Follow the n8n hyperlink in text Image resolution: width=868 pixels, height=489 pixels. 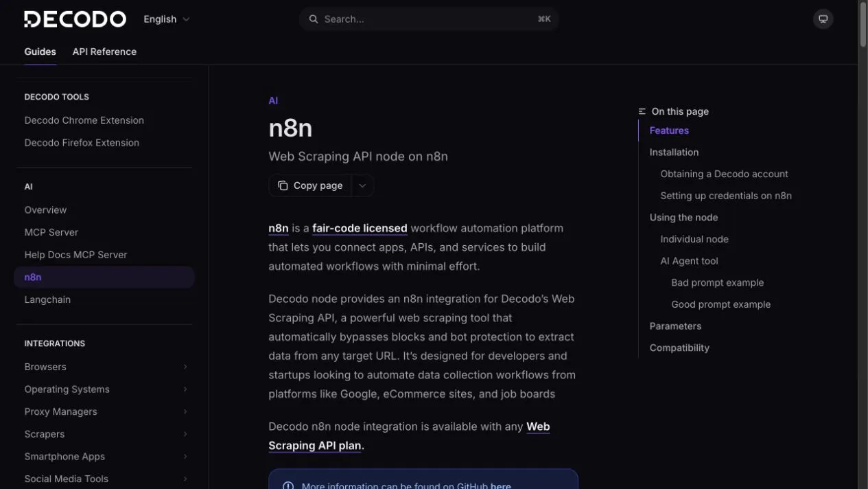(279, 228)
